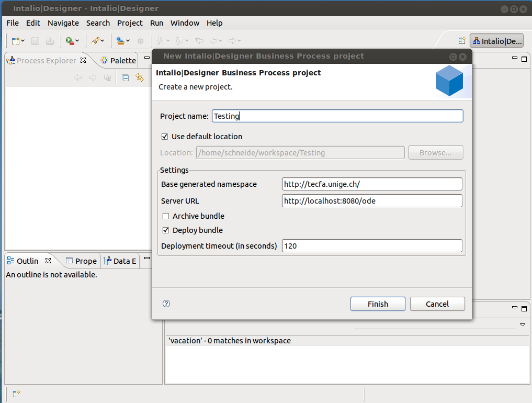Click the fast view icon in status bar
The image size is (532, 403).
tap(16, 394)
